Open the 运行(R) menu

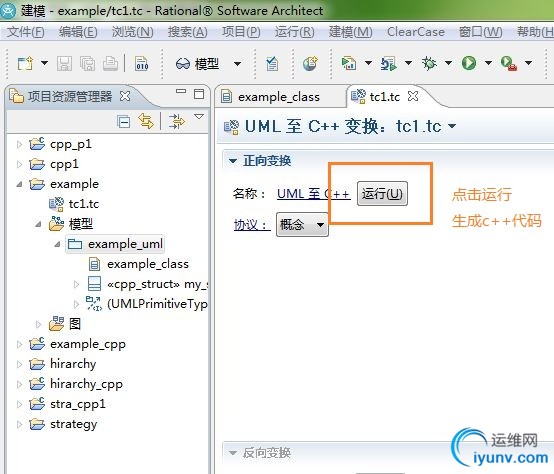click(x=295, y=32)
